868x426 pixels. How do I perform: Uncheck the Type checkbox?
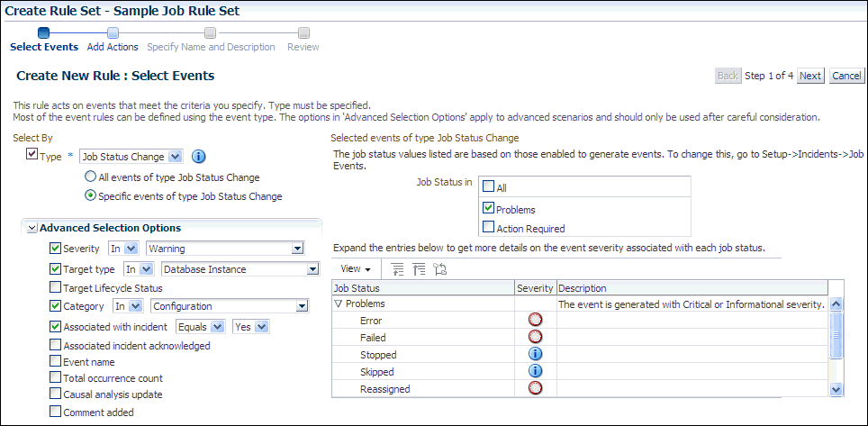pos(32,155)
